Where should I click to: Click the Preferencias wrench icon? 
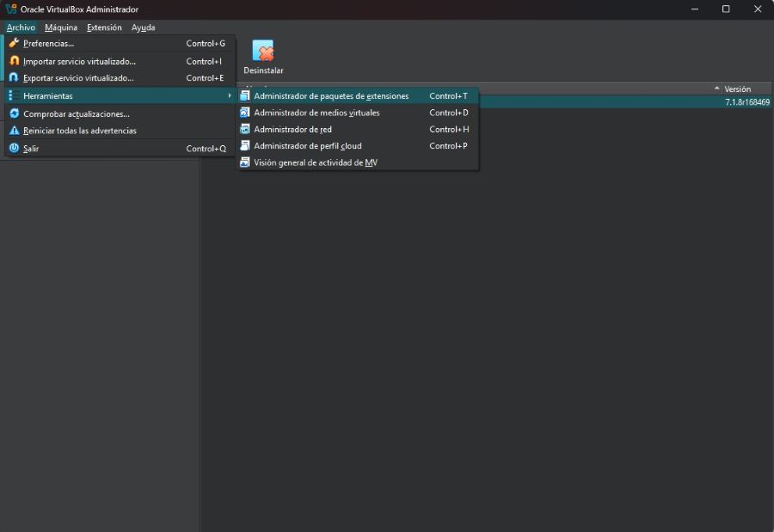click(x=15, y=44)
